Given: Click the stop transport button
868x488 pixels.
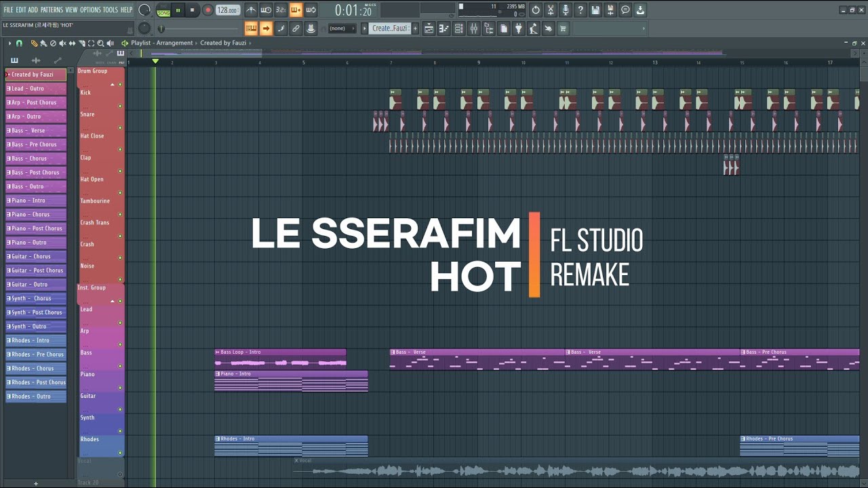Looking at the screenshot, I should click(x=193, y=10).
